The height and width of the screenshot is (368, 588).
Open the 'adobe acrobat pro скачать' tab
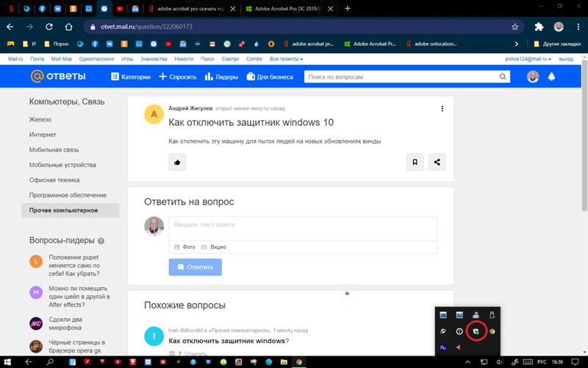191,9
